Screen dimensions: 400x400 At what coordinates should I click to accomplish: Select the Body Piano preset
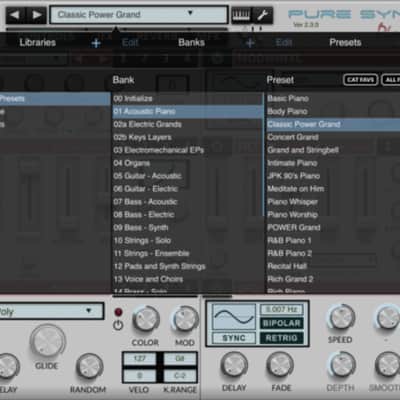point(333,111)
